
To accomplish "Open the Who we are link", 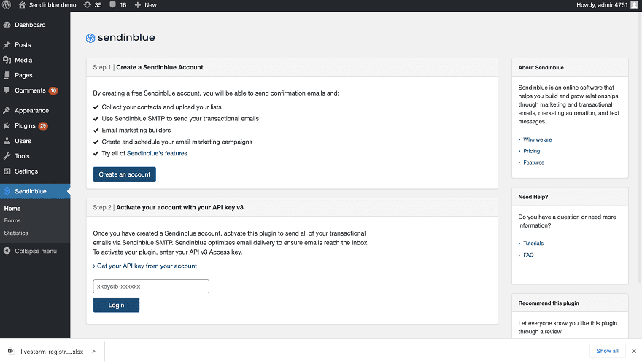I will point(537,139).
